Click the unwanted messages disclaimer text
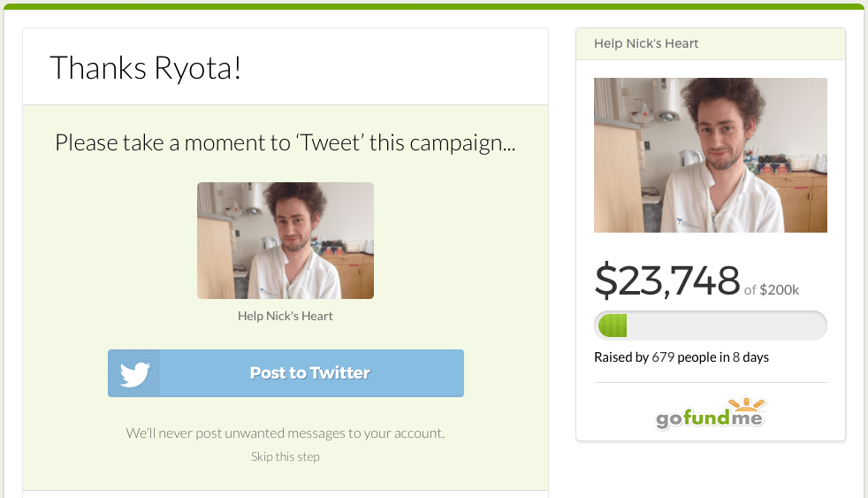 tap(286, 433)
